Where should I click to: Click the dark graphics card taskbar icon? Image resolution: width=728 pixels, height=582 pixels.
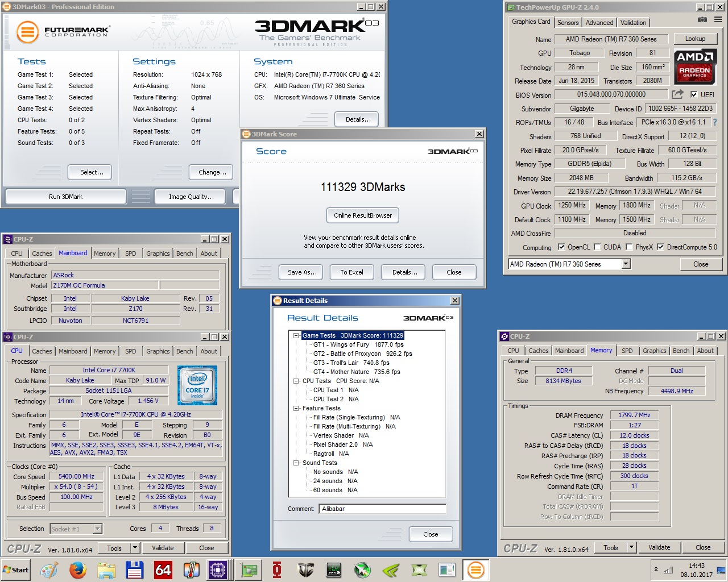coord(334,569)
